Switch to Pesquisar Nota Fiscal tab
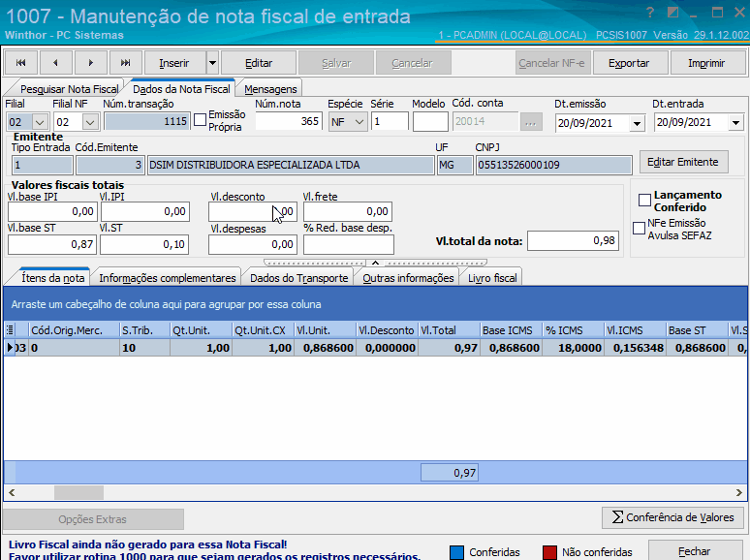The height and width of the screenshot is (560, 750). [x=69, y=89]
